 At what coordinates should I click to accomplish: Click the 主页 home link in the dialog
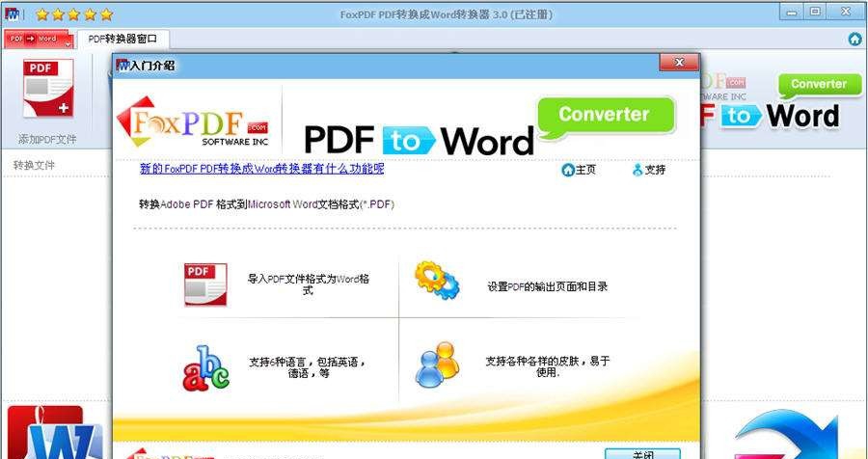579,170
